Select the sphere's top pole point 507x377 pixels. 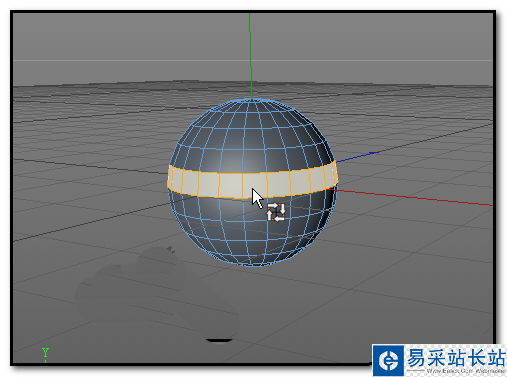pos(251,99)
